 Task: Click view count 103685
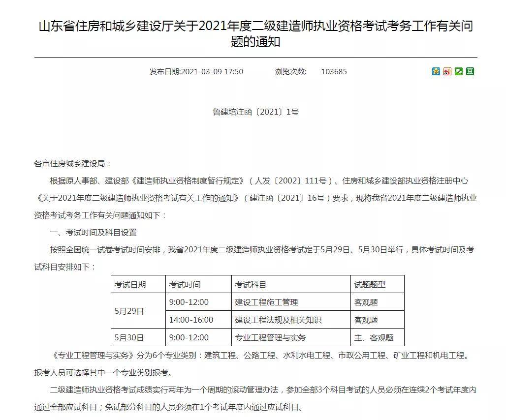tap(334, 72)
